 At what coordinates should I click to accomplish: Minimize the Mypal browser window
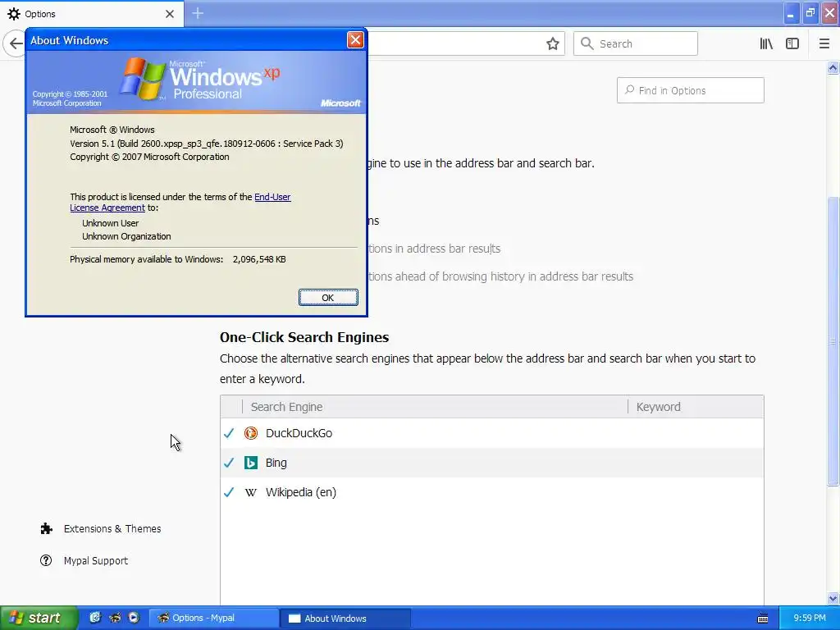[791, 13]
